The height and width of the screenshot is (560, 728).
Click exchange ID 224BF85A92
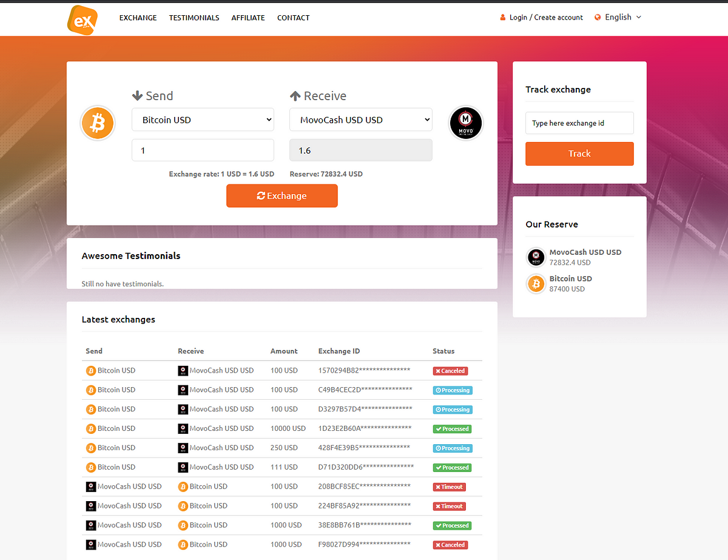click(364, 506)
